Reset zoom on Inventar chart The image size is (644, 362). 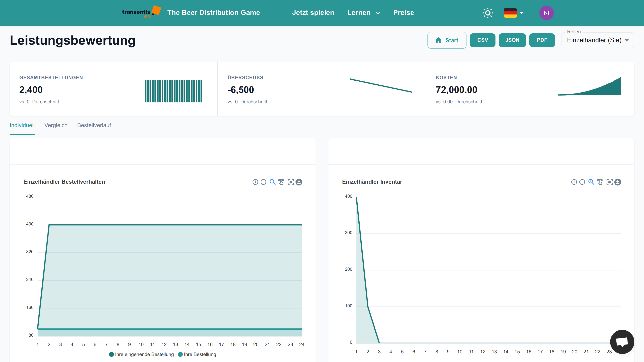click(610, 182)
